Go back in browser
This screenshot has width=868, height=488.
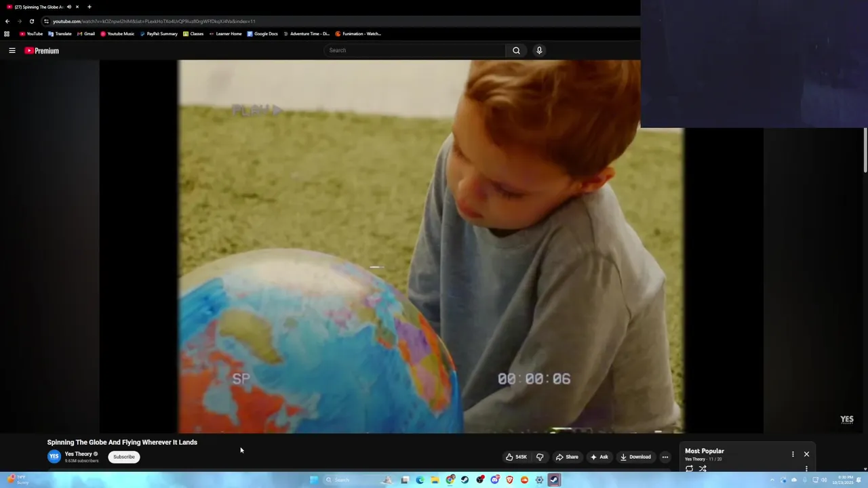coord(7,21)
